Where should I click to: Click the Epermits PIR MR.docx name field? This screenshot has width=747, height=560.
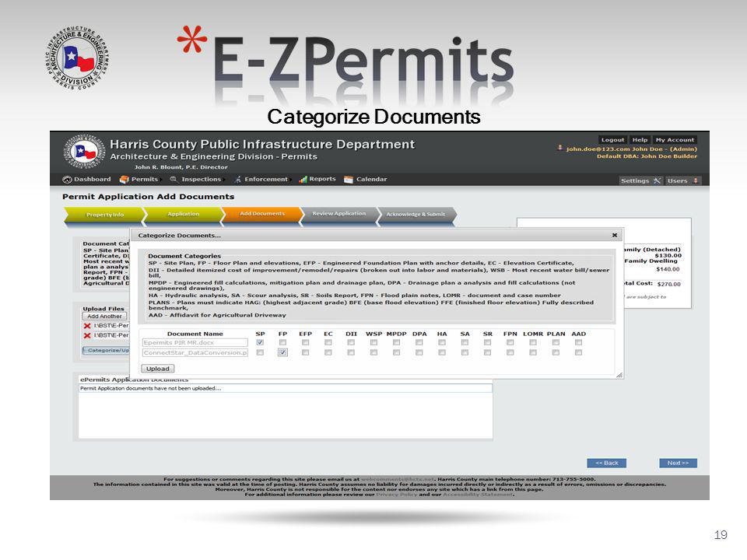(195, 343)
